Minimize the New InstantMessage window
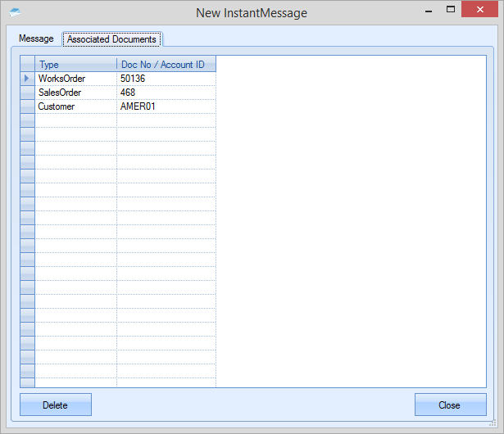This screenshot has width=504, height=434. pyautogui.click(x=426, y=11)
